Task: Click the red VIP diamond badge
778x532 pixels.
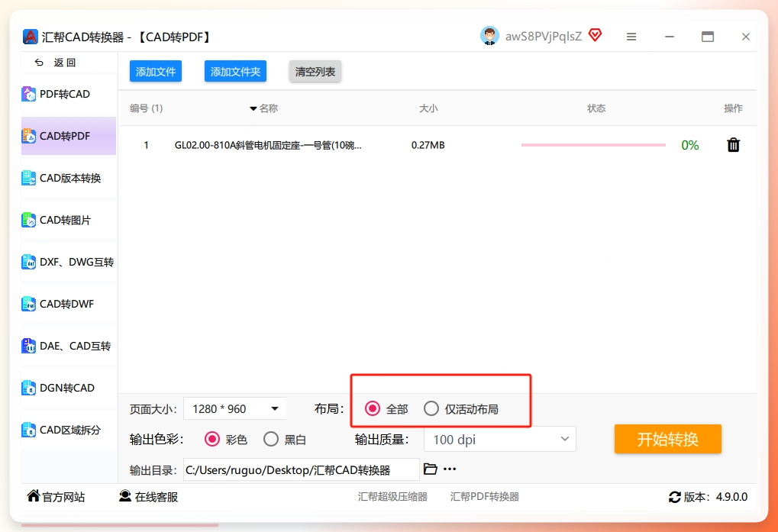Action: tap(595, 35)
